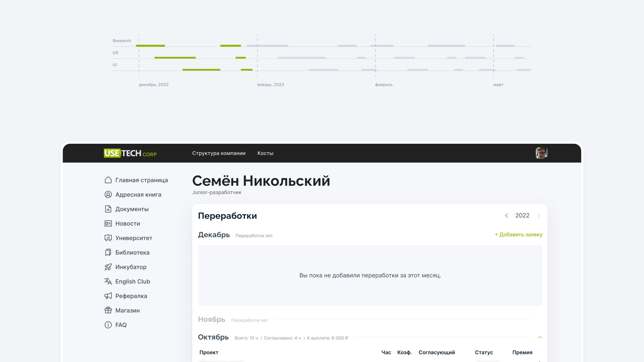Launch Инкубатор rocket icon
The image size is (644, 362).
(x=108, y=267)
